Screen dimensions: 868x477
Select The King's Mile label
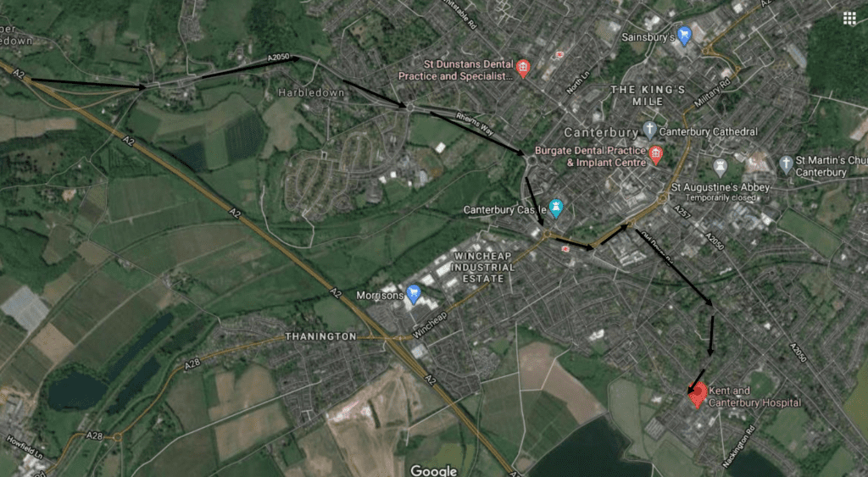point(648,95)
